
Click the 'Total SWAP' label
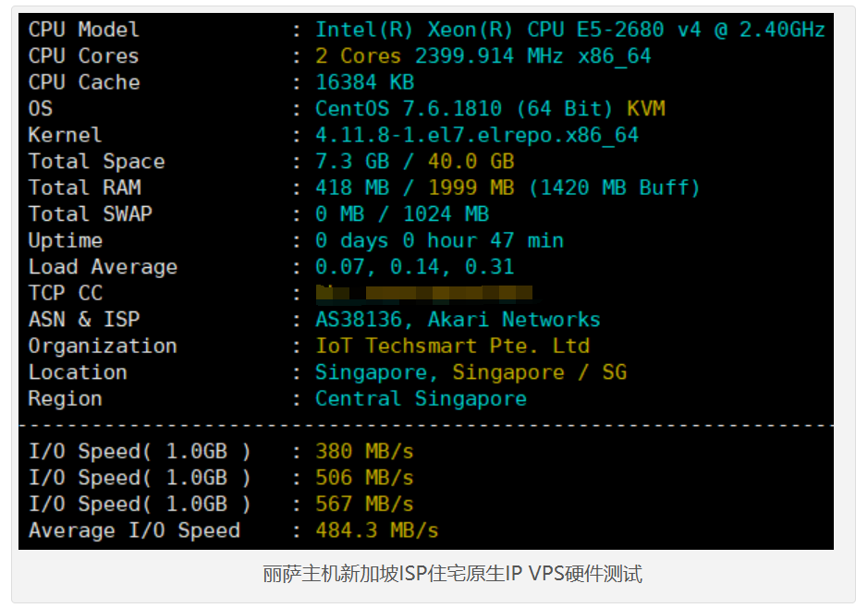91,214
